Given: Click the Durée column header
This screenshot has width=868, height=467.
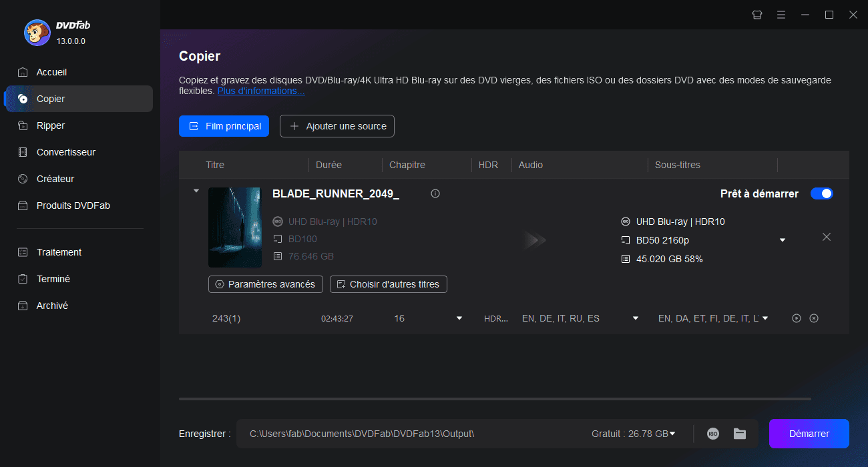Looking at the screenshot, I should coord(329,165).
